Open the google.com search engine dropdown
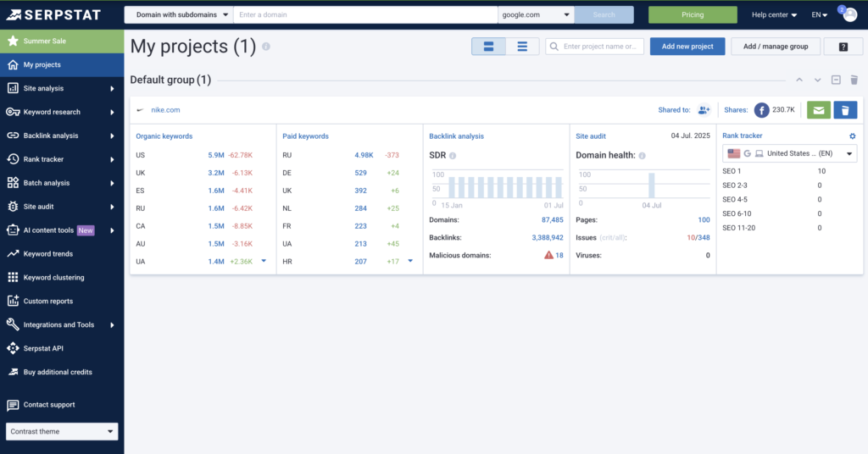The image size is (868, 454). pos(536,15)
